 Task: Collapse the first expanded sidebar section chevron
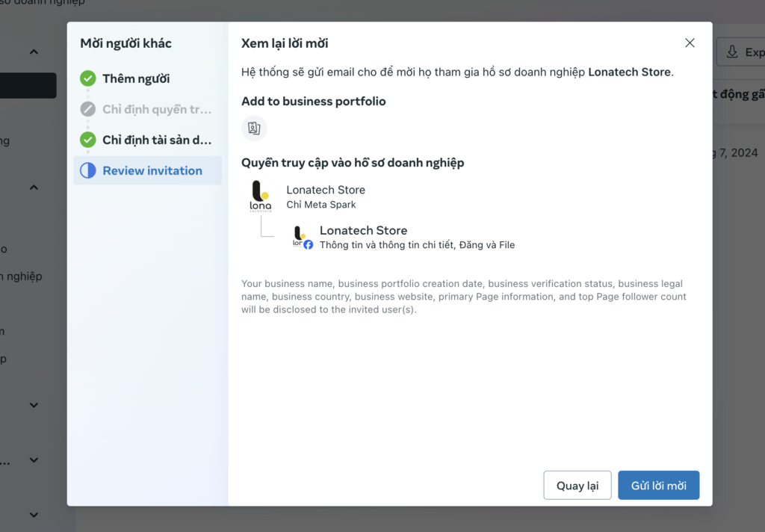tap(34, 52)
